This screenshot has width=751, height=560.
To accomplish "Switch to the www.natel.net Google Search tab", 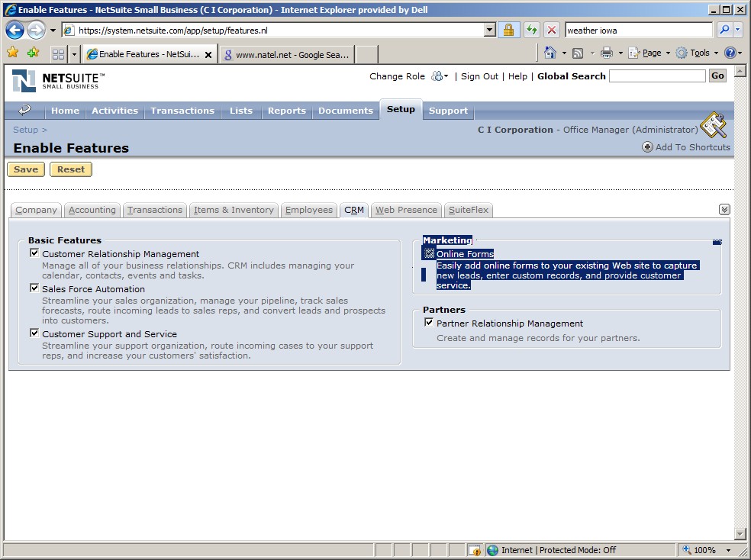I will click(x=287, y=55).
